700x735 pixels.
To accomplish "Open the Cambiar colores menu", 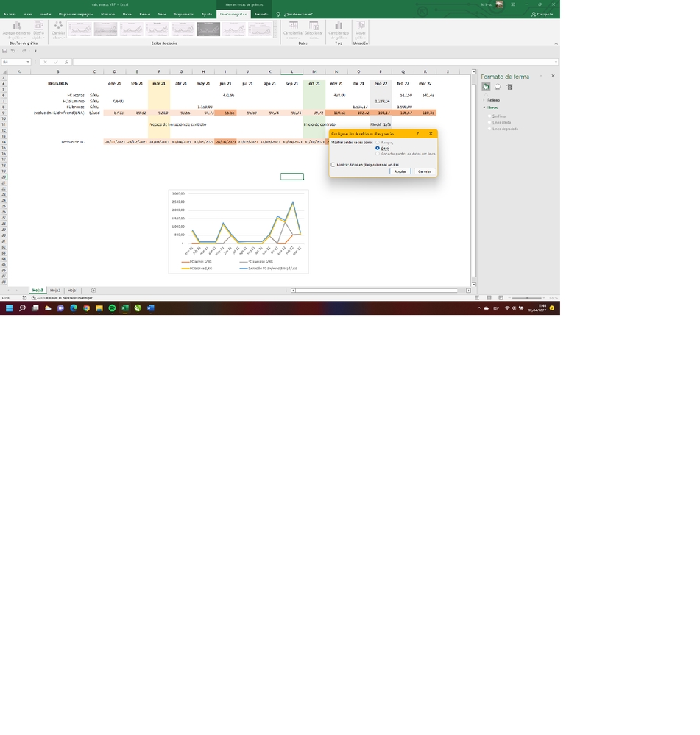I will [57, 29].
